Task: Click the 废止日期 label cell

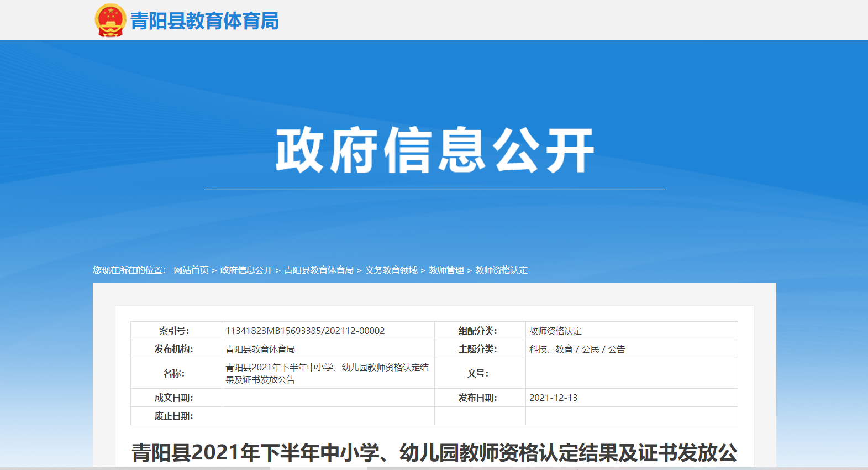Action: pyautogui.click(x=174, y=416)
